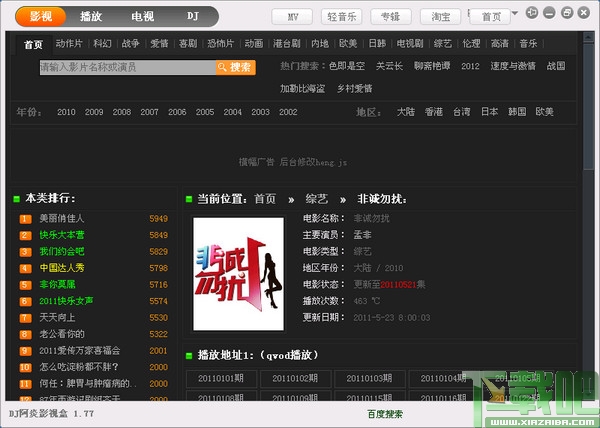This screenshot has width=600, height=428.
Task: Filter by year 2002
Action: (288, 112)
